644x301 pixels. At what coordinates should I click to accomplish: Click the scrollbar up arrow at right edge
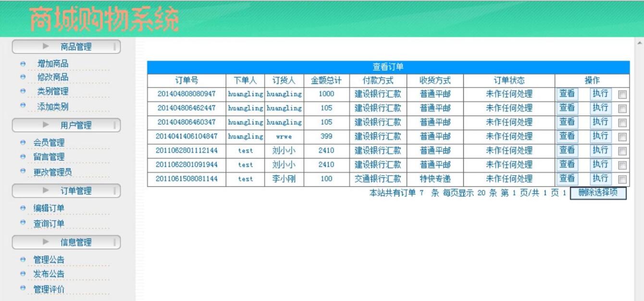pos(639,43)
